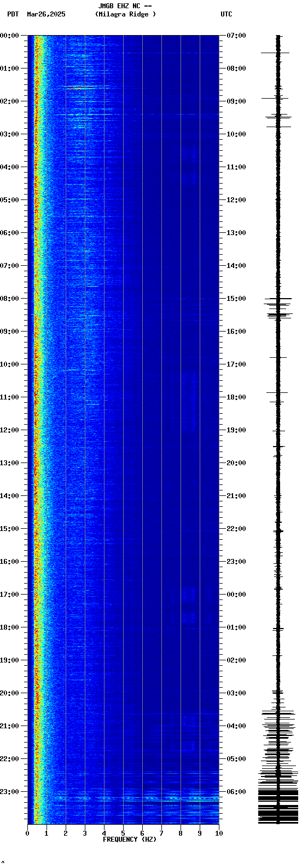Click the 08:00 PDT time label on left

click(x=9, y=299)
